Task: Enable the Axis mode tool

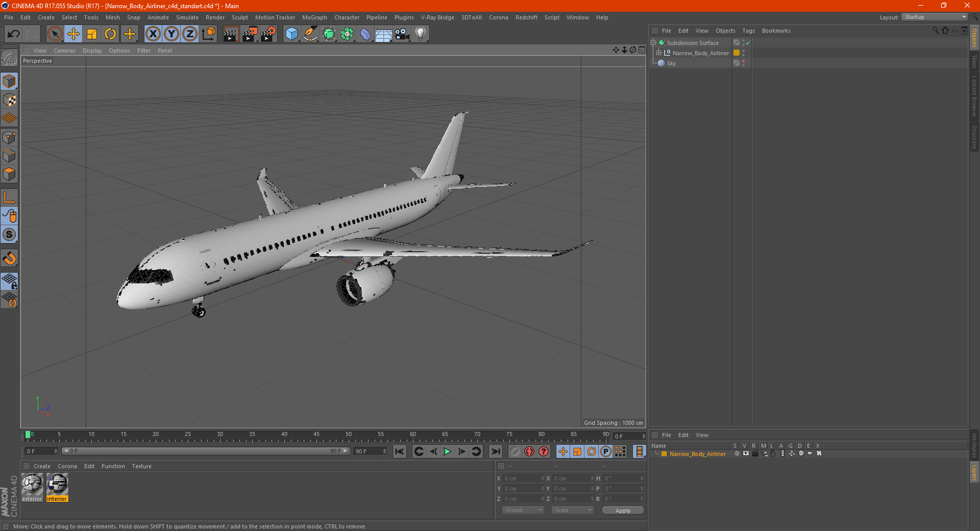Action: click(x=10, y=198)
